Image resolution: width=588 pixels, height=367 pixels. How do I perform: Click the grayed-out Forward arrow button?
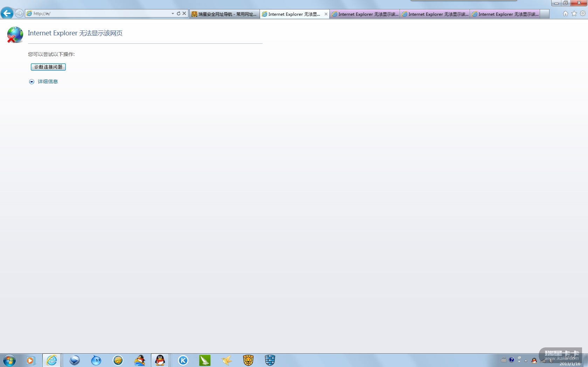coord(19,13)
